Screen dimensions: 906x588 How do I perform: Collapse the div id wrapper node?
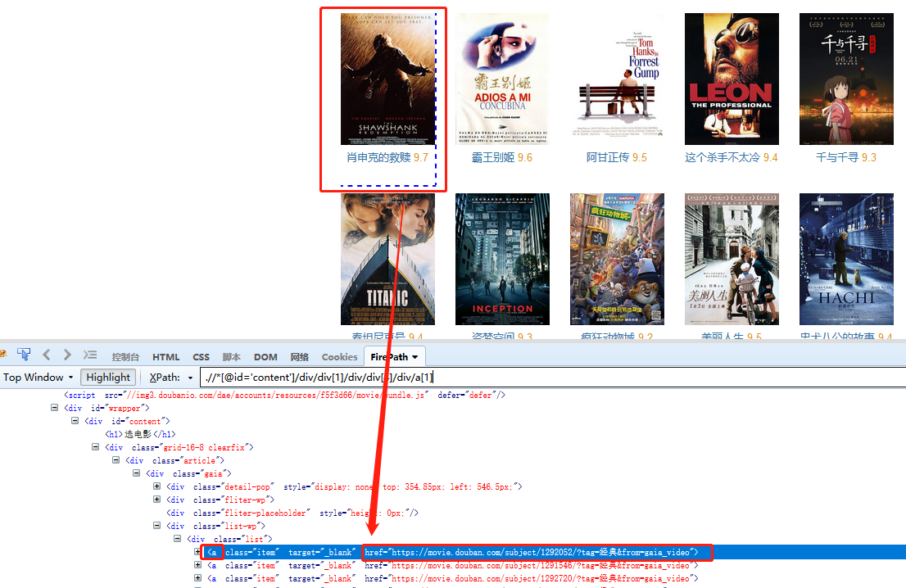click(x=54, y=407)
